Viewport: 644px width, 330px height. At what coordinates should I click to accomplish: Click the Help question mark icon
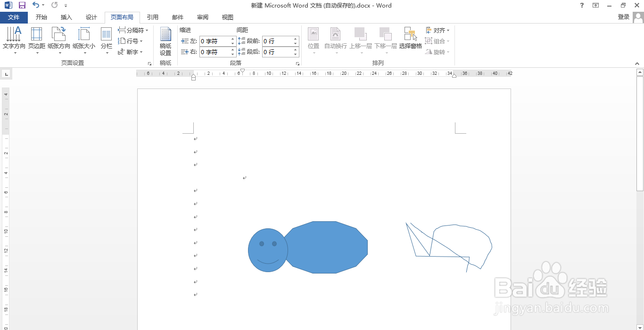coord(581,5)
